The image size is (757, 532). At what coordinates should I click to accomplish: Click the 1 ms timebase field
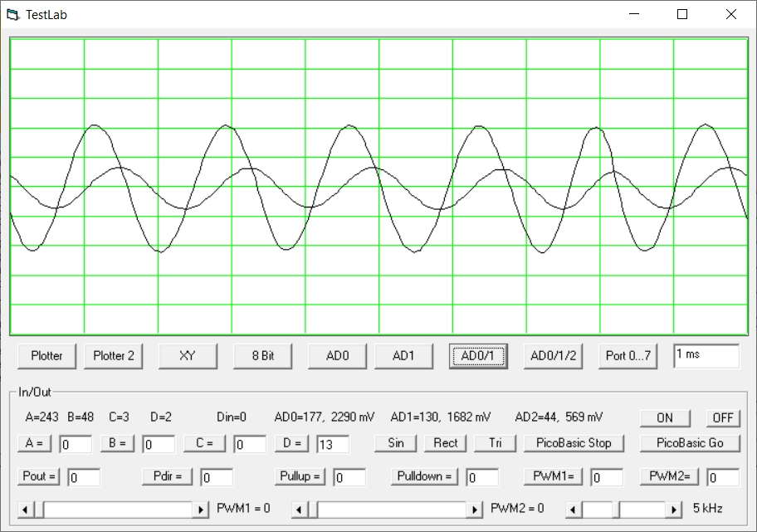(706, 355)
